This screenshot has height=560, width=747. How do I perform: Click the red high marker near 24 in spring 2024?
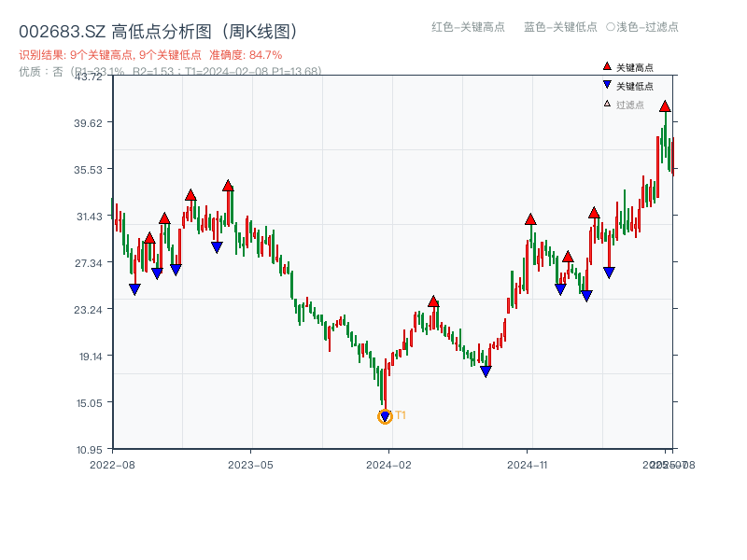433,301
